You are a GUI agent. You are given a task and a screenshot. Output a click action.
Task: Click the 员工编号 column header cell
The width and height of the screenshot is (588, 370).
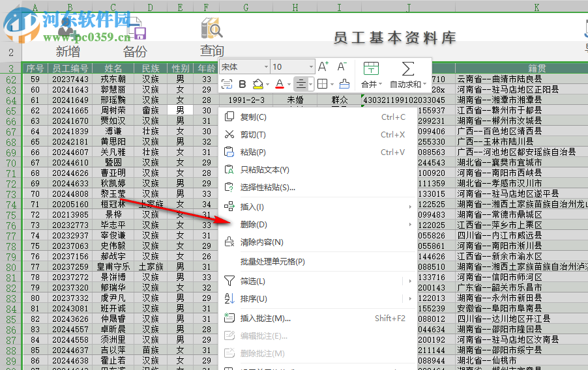pyautogui.click(x=70, y=68)
